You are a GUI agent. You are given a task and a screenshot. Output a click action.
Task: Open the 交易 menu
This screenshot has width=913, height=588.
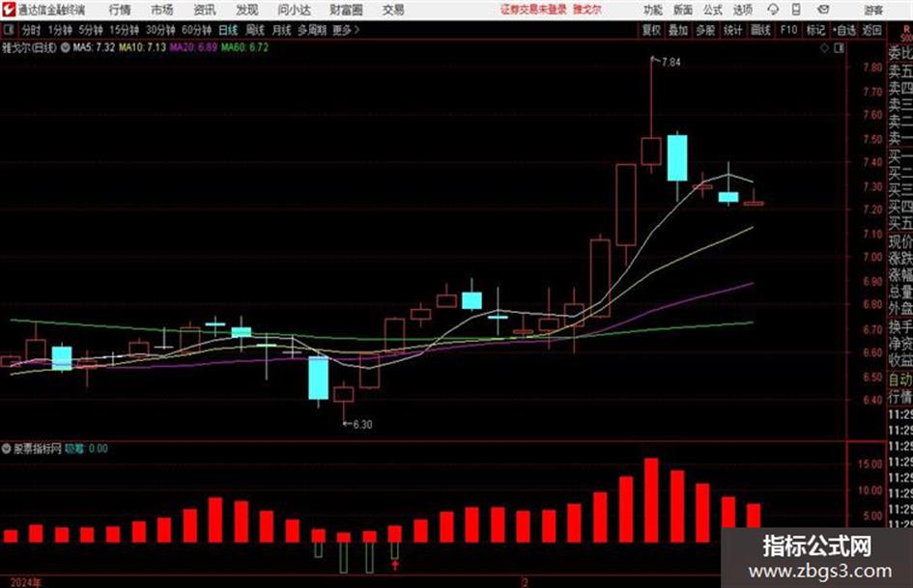[x=393, y=10]
